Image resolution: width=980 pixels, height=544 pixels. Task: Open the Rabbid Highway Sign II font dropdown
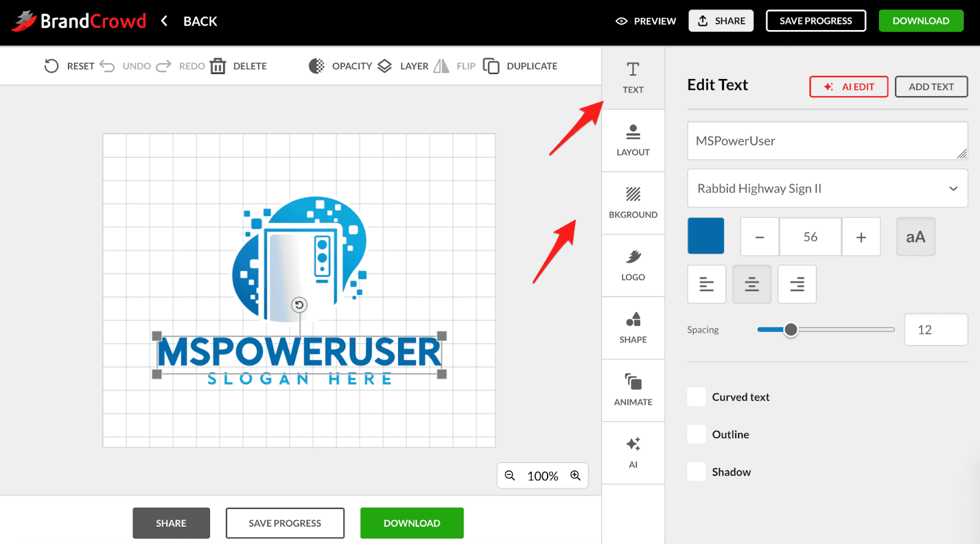(827, 189)
